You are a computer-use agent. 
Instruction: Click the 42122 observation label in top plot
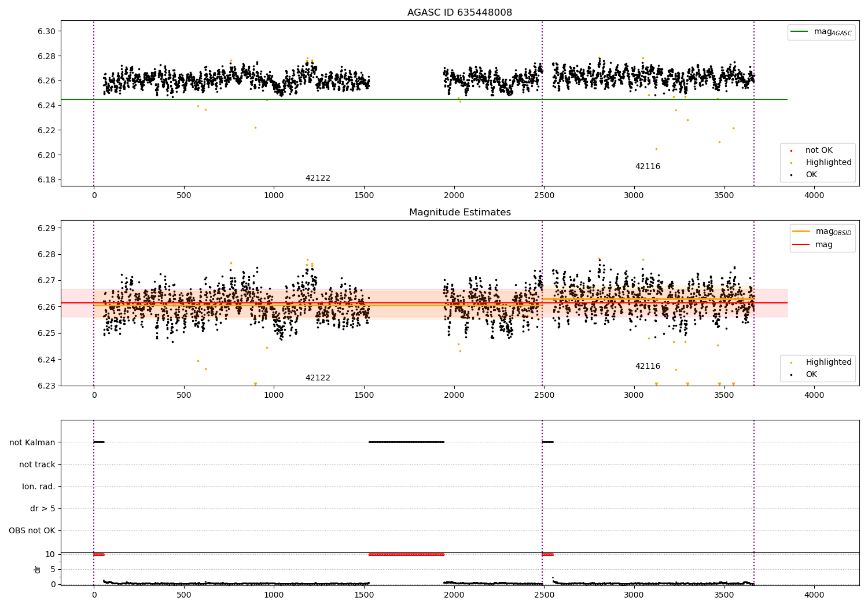tap(318, 178)
